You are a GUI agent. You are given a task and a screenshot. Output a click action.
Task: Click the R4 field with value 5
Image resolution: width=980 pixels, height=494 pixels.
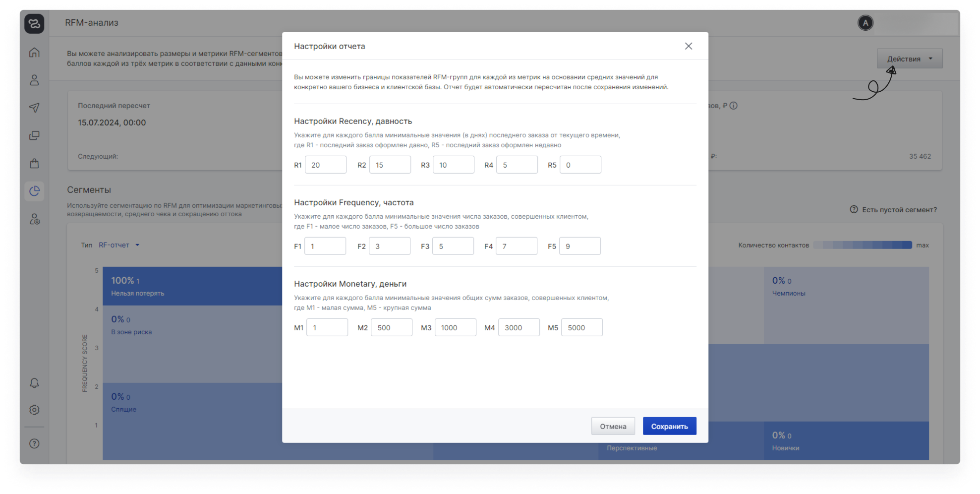coord(517,165)
